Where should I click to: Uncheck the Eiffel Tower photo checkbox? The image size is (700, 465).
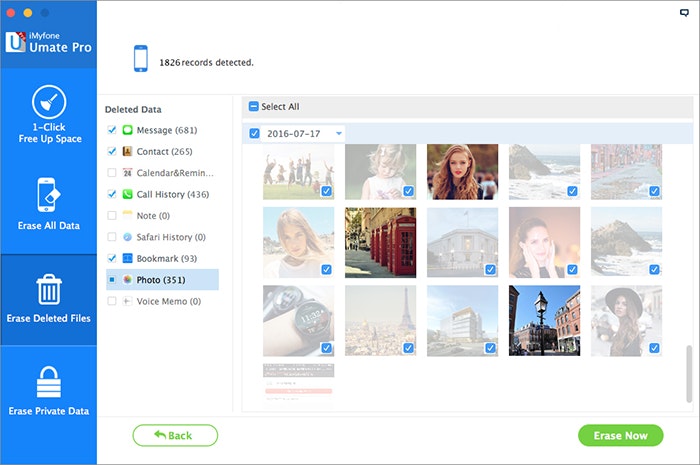click(408, 348)
